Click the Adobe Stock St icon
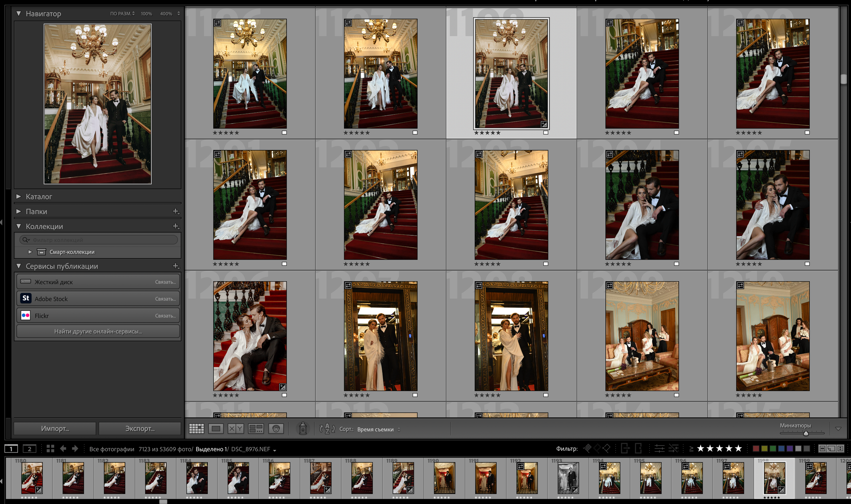 pos(26,298)
